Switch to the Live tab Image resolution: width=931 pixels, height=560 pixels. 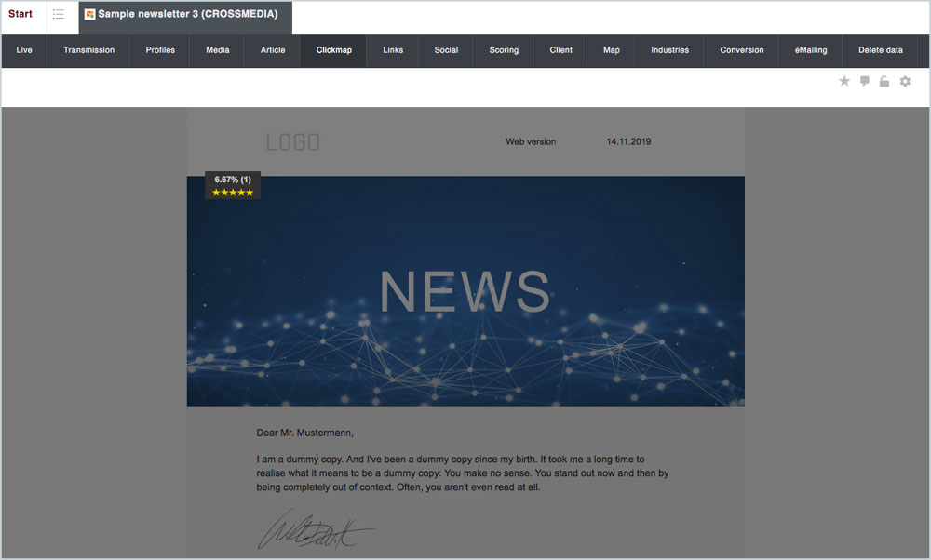coord(24,50)
